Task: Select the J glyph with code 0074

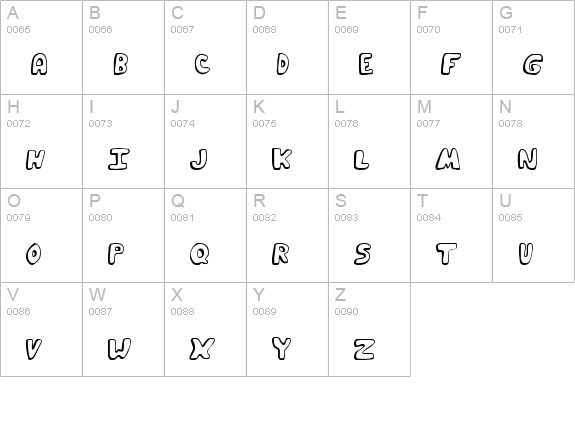Action: pos(199,159)
